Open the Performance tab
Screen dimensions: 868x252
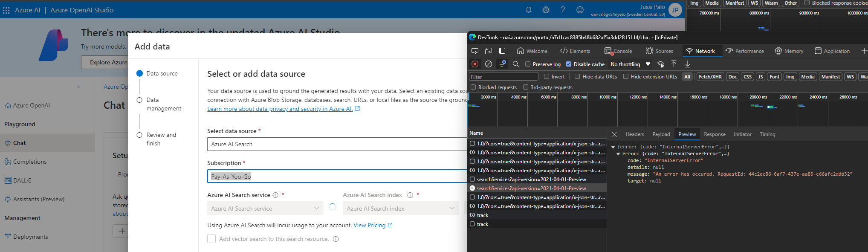pyautogui.click(x=745, y=51)
